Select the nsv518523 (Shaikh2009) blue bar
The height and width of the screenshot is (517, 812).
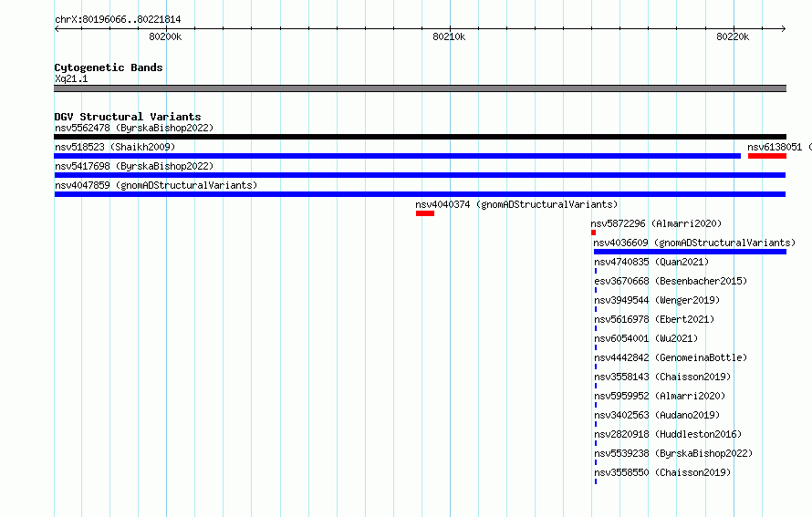pyautogui.click(x=397, y=156)
